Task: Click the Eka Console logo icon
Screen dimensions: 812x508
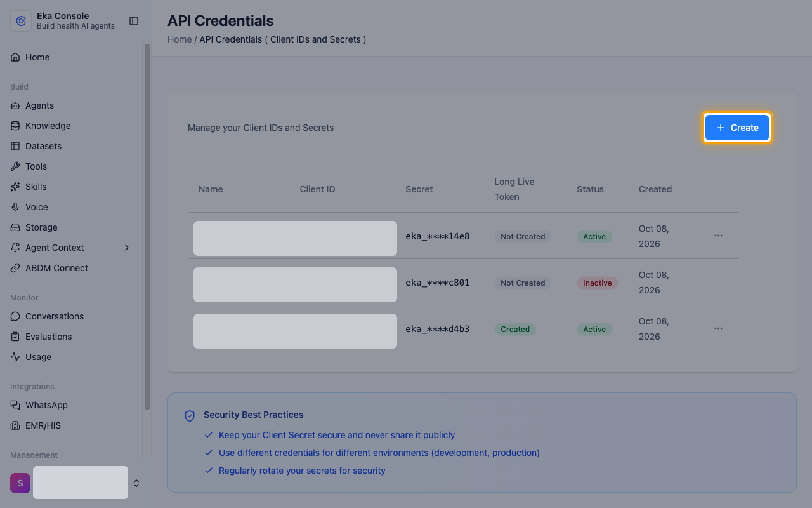Action: coord(20,21)
